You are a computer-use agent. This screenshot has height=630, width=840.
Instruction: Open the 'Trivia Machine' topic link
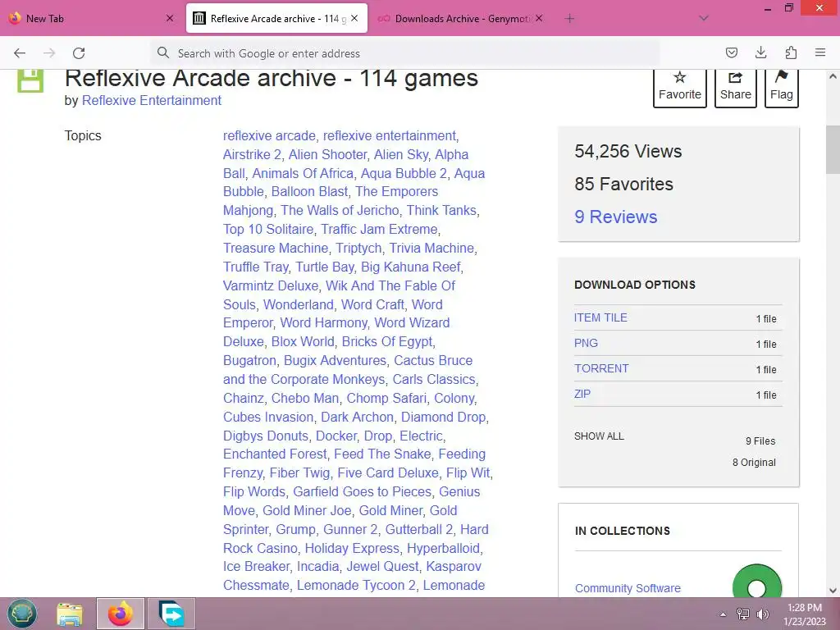pos(431,248)
